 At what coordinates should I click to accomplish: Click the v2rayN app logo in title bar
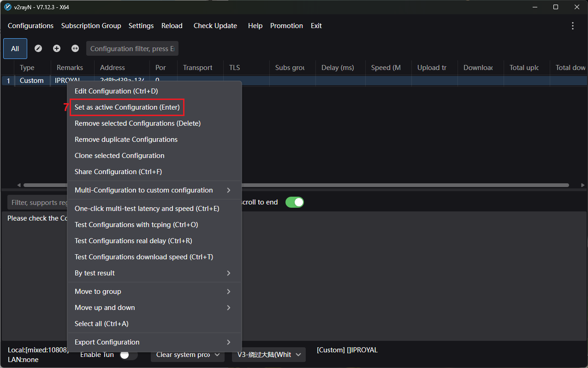tap(7, 7)
